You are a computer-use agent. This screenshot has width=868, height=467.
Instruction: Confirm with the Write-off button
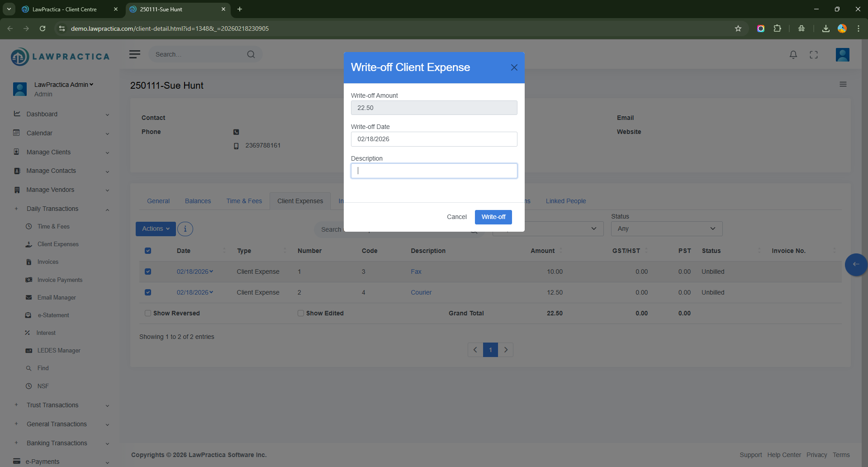pos(493,217)
